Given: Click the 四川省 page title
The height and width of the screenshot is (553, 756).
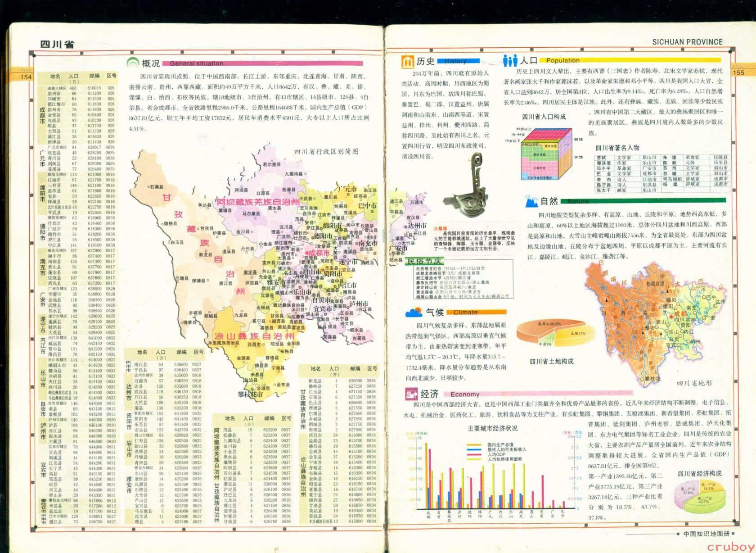Looking at the screenshot, I should [57, 44].
